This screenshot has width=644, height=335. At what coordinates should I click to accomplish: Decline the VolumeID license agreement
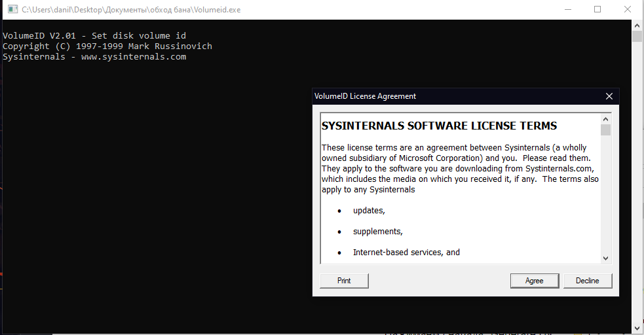click(587, 281)
